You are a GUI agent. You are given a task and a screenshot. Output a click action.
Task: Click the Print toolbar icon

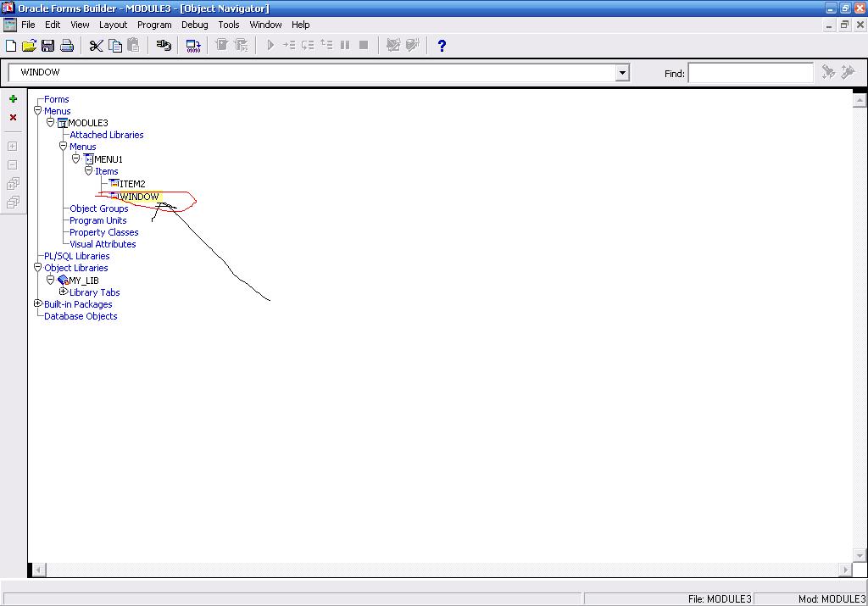67,46
